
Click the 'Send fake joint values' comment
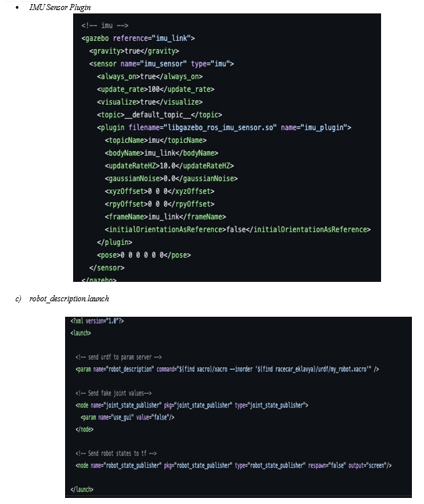tap(113, 393)
